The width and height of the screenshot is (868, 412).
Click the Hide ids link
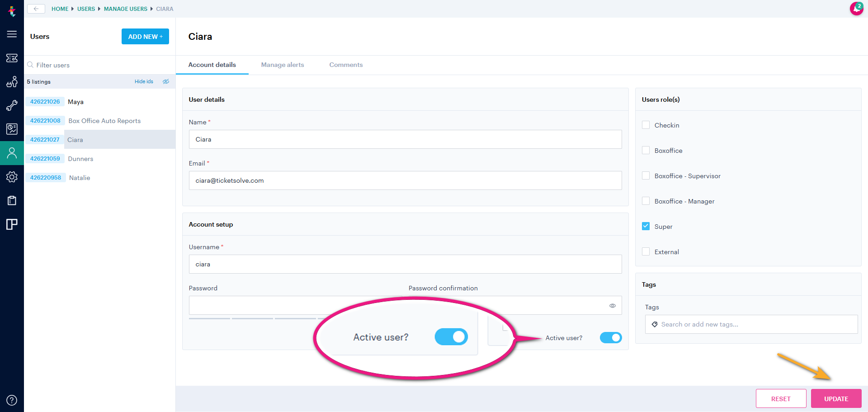144,81
